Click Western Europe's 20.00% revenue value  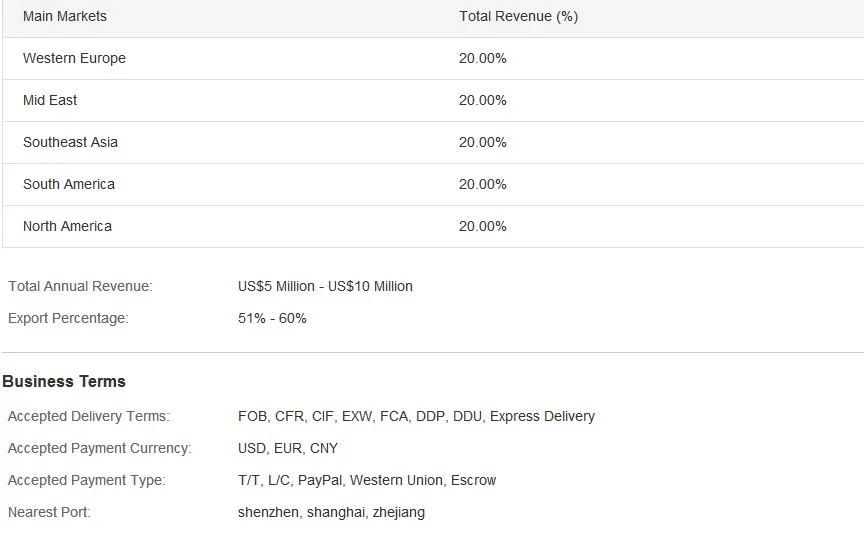(x=483, y=58)
